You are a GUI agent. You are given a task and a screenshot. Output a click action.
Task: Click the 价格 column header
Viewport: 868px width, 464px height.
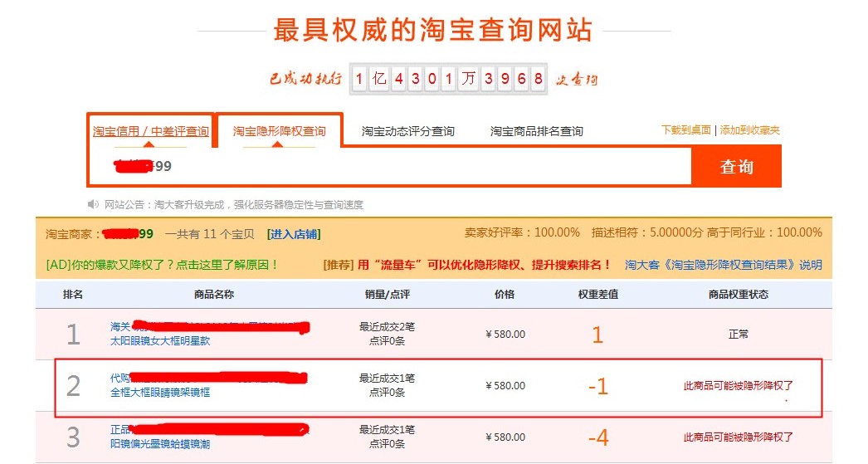(x=505, y=295)
